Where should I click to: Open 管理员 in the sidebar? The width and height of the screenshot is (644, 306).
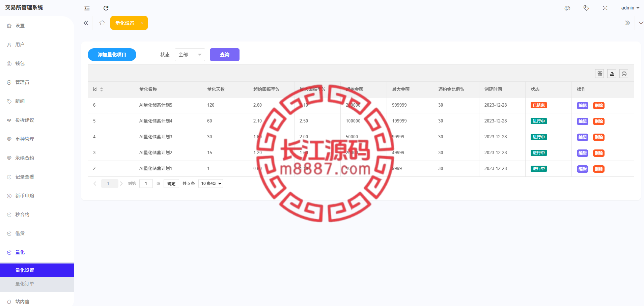point(37,82)
